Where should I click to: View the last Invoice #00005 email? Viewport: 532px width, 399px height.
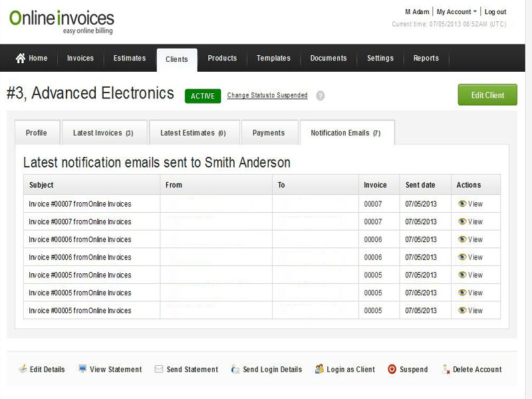[471, 311]
